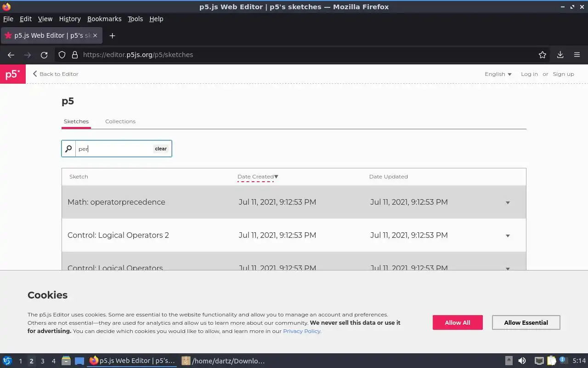Click the clipboard tray icon
Image resolution: width=588 pixels, height=368 pixels.
(551, 361)
